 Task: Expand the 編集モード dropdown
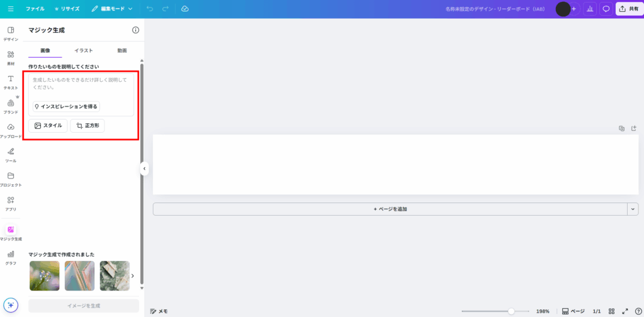coord(112,9)
